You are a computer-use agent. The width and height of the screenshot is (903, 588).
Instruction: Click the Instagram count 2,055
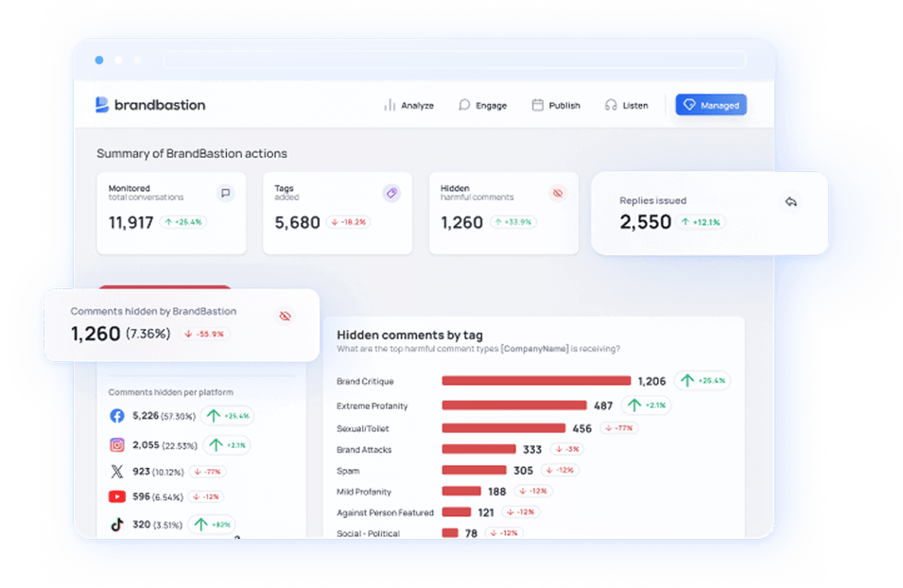pos(146,445)
